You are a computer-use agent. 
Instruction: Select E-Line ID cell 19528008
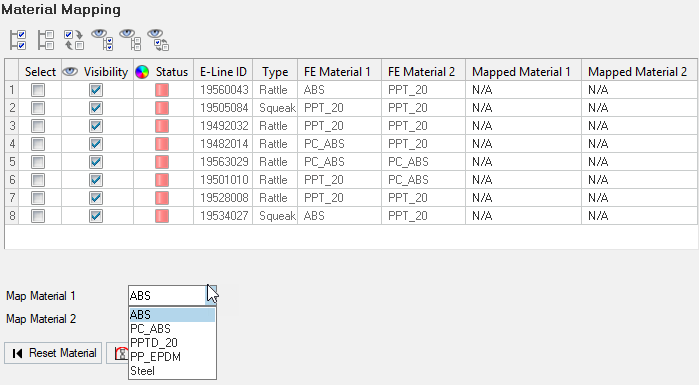[223, 198]
